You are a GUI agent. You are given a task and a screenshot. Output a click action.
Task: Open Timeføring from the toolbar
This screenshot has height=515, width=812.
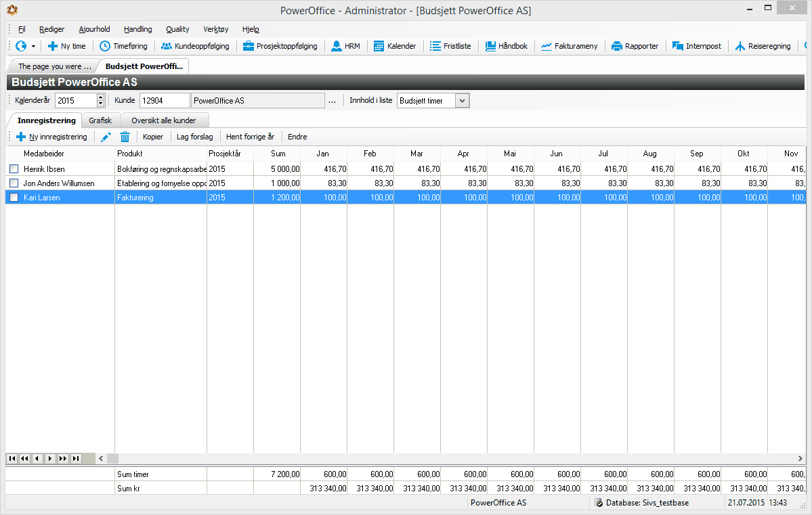click(123, 46)
